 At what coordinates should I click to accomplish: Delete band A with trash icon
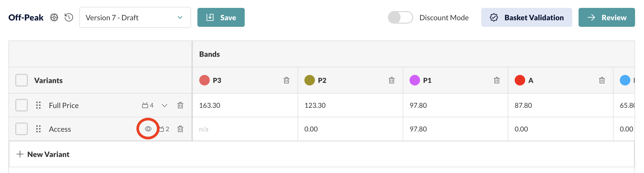click(x=602, y=80)
